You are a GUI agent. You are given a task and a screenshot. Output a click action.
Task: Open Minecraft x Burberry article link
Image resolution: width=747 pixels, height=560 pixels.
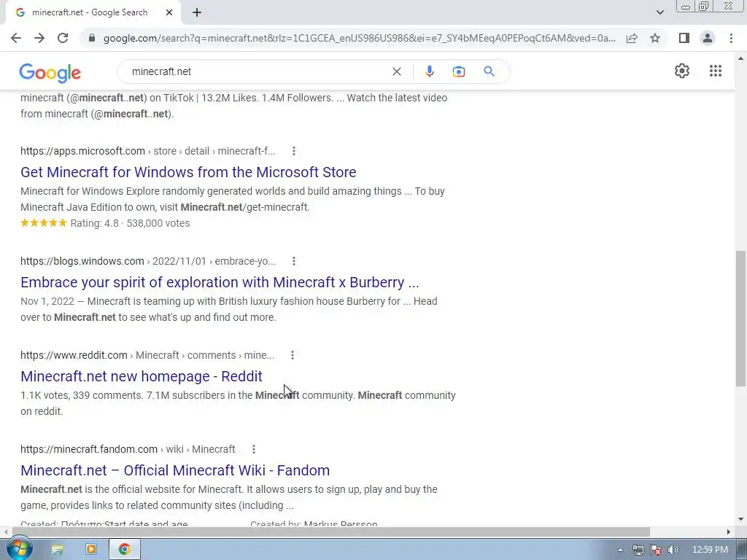pyautogui.click(x=220, y=282)
